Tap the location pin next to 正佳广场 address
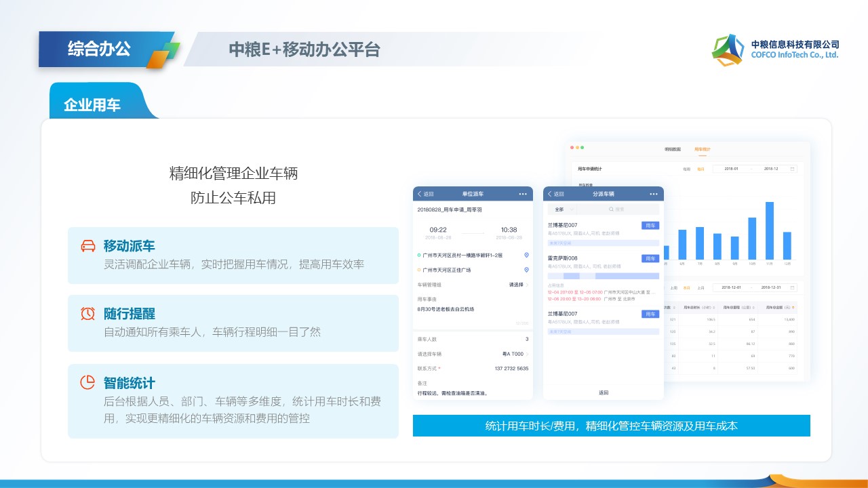This screenshot has width=868, height=488. [526, 270]
